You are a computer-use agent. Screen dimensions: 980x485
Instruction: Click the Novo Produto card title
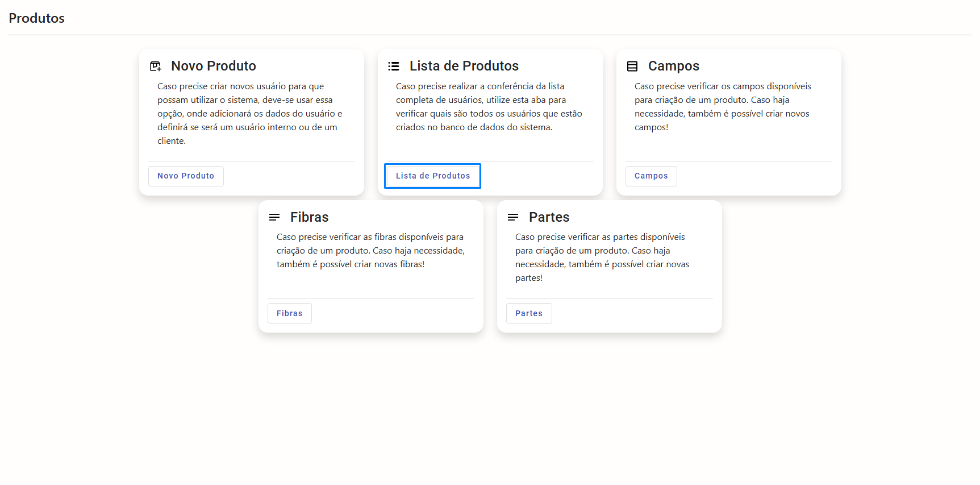coord(213,66)
